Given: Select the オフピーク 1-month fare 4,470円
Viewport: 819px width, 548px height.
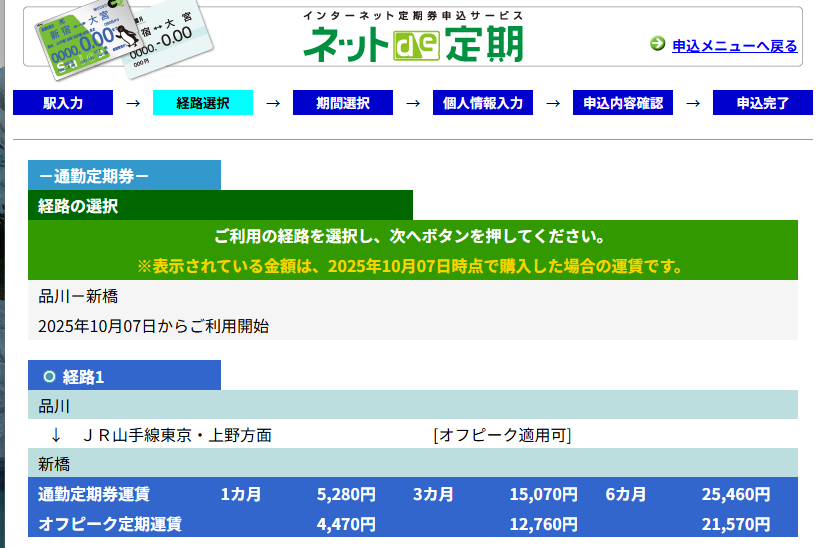Looking at the screenshot, I should [x=345, y=524].
